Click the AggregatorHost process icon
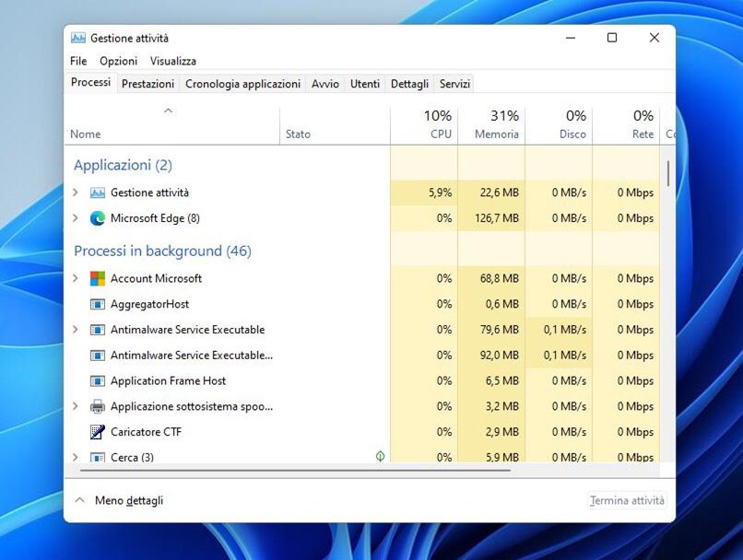Viewport: 743px width, 560px height. point(97,304)
